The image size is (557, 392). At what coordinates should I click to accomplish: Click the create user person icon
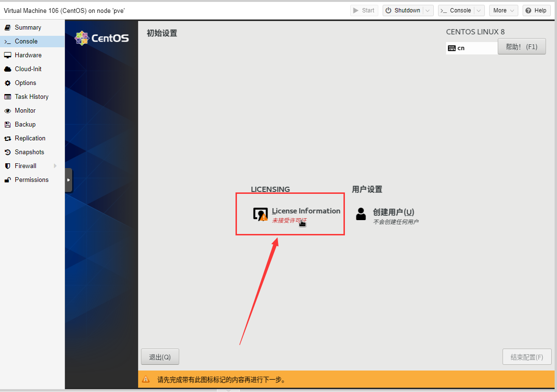(361, 214)
